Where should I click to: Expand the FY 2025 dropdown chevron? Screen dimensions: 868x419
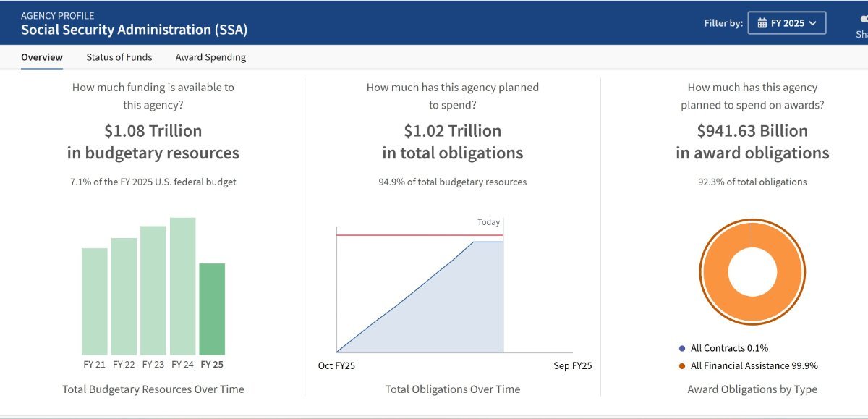[813, 23]
